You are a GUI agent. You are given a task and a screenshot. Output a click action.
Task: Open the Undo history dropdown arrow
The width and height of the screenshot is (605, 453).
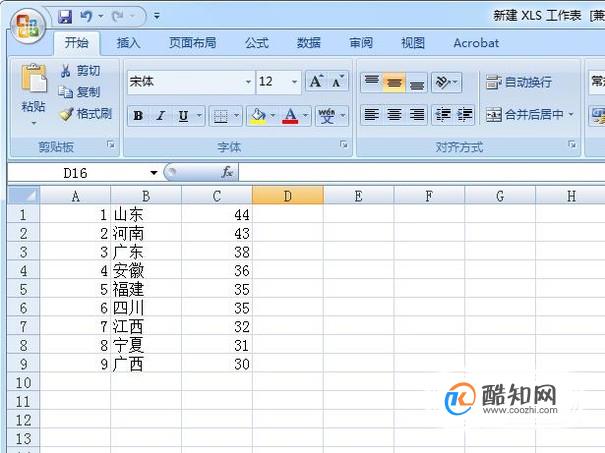coord(101,16)
